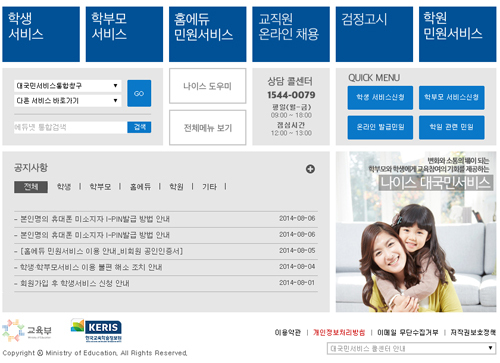Expand the 대국민서비스통합창구 dropdown

pyautogui.click(x=67, y=86)
